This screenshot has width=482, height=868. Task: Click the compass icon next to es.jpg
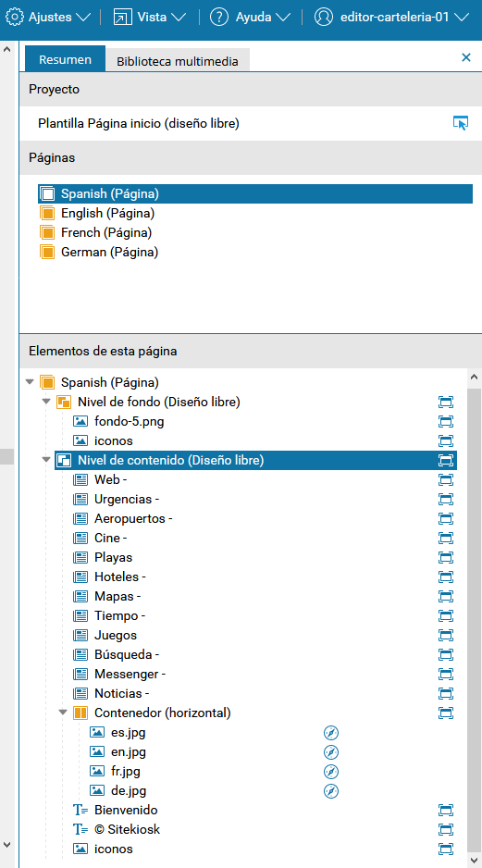331,733
